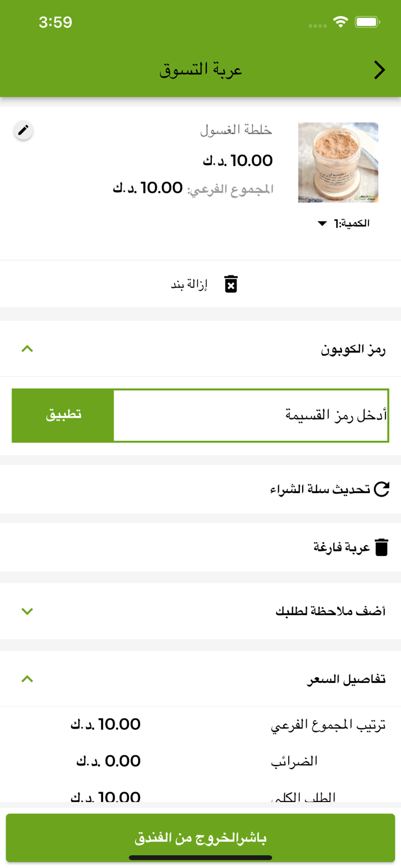
Task: Click the Wi-Fi icon in the status bar
Action: (x=341, y=21)
